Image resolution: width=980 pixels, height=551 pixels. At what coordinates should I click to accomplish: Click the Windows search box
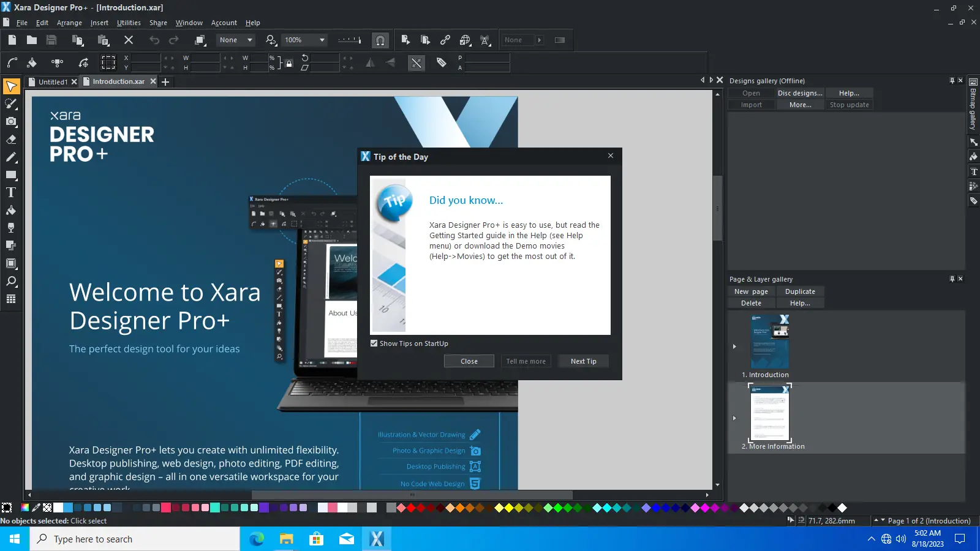point(135,539)
